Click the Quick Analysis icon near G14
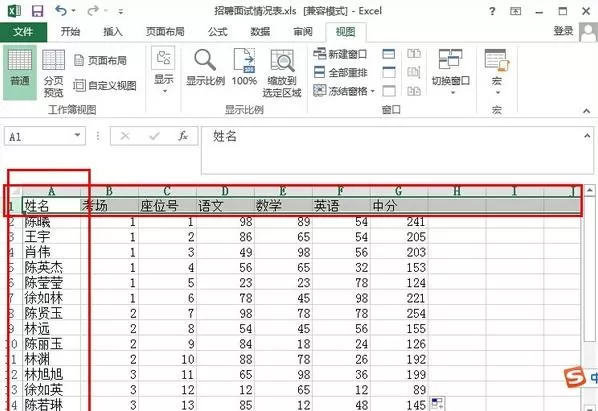This screenshot has height=411, width=598. pos(437,403)
